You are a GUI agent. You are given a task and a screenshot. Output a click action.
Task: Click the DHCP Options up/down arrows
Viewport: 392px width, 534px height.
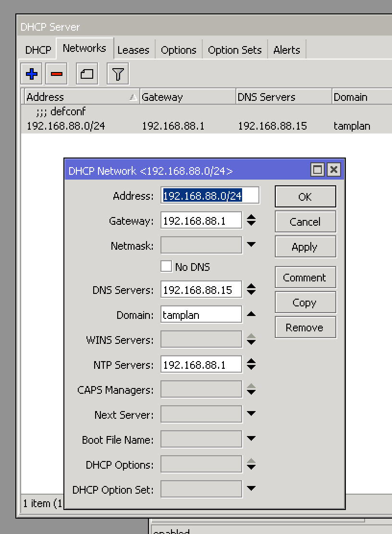tap(251, 464)
